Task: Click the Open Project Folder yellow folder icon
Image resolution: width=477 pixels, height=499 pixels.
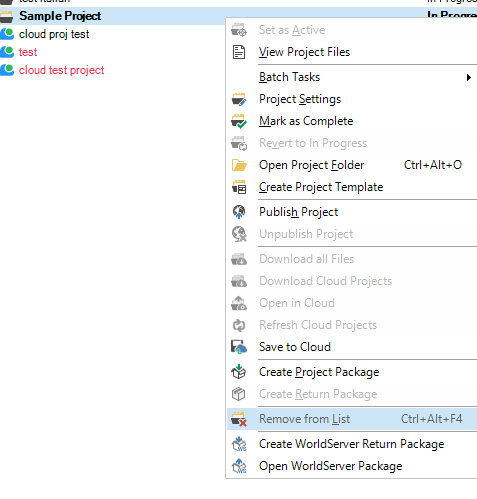Action: [x=239, y=165]
